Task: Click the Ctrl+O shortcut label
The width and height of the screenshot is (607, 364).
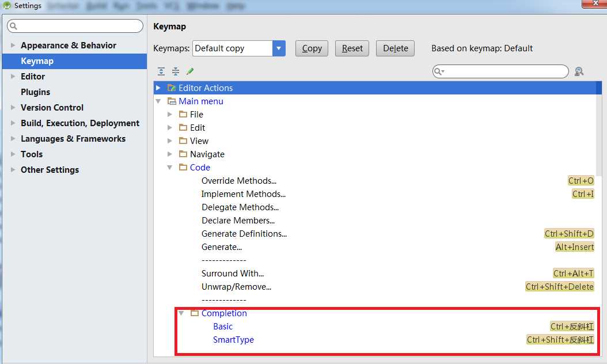Action: [581, 181]
